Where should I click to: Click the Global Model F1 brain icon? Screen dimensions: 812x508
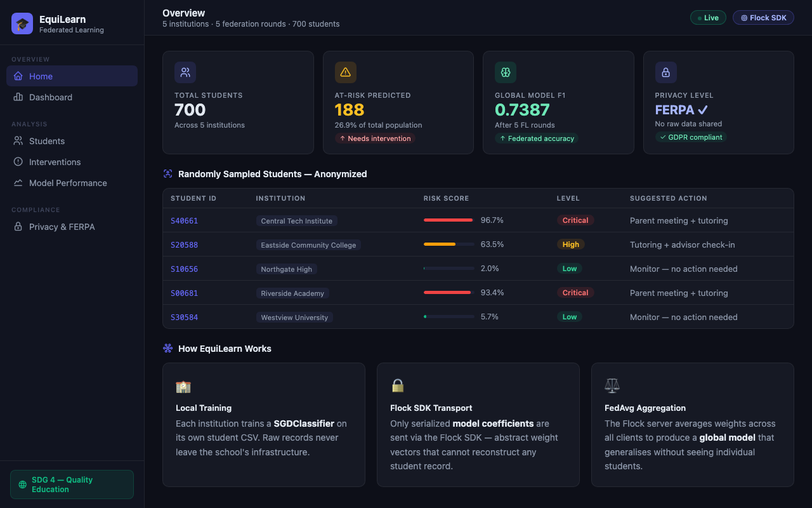[506, 72]
